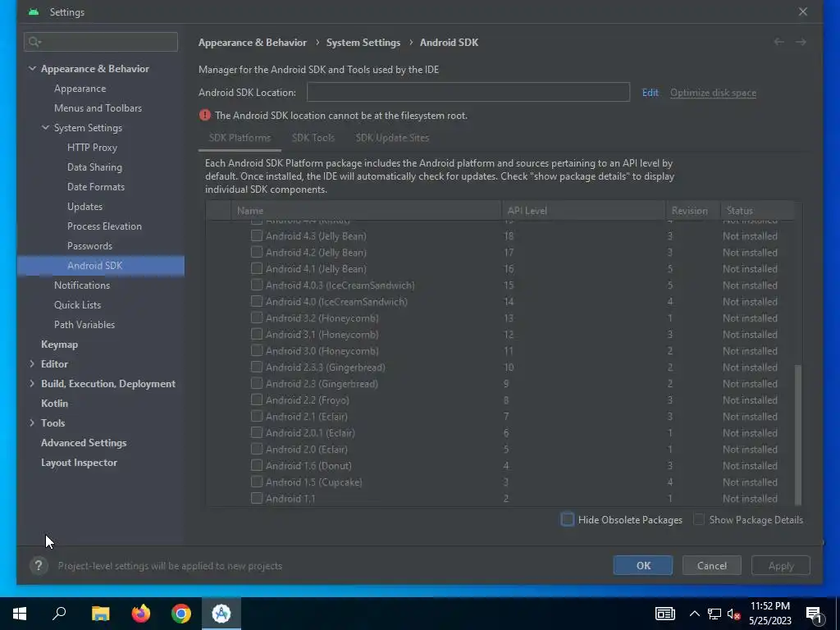Click the muted volume icon in tray

point(733,614)
